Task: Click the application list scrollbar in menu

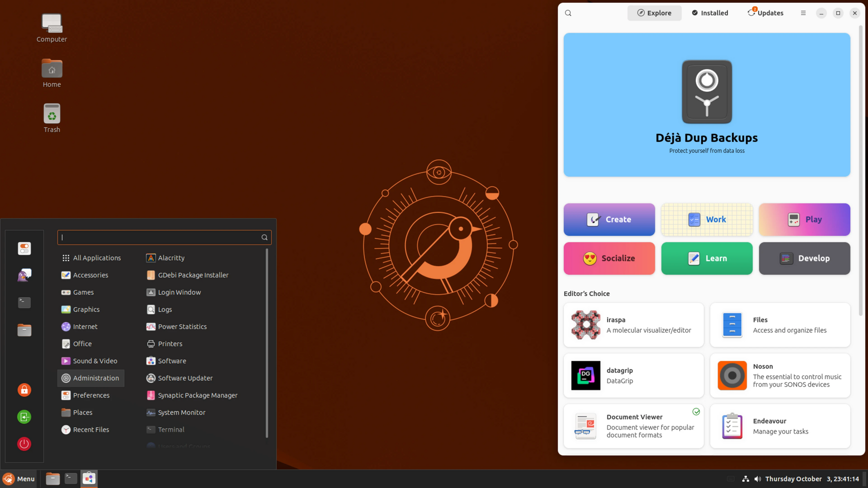Action: click(x=267, y=343)
